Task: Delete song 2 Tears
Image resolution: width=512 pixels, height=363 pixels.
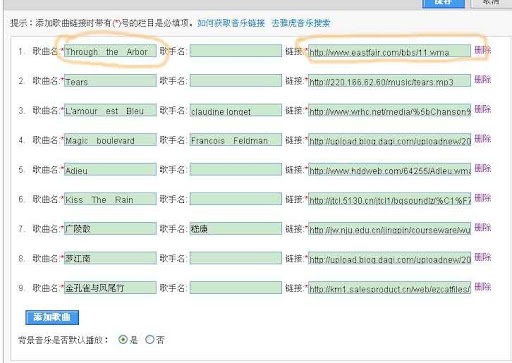Action: tap(483, 79)
